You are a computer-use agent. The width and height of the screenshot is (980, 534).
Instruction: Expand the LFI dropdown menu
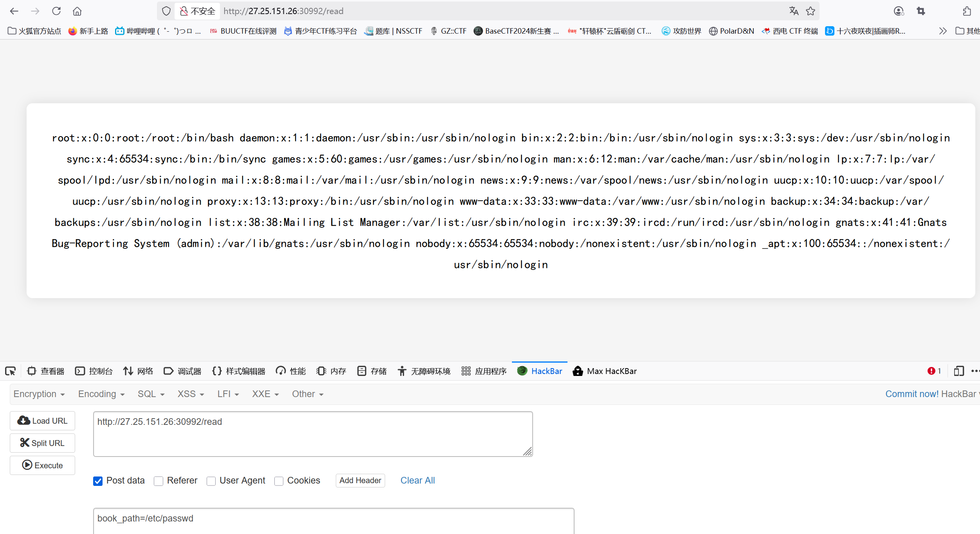[x=228, y=394]
